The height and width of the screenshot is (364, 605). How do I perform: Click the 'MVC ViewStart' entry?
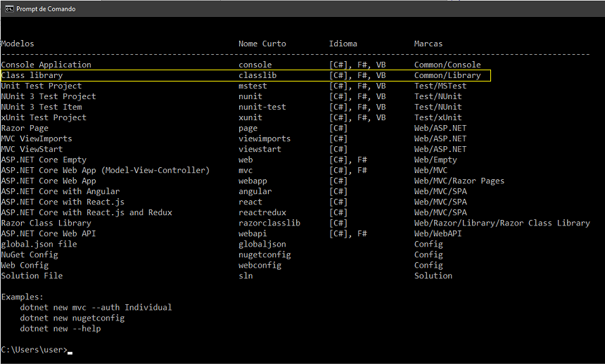pyautogui.click(x=32, y=149)
